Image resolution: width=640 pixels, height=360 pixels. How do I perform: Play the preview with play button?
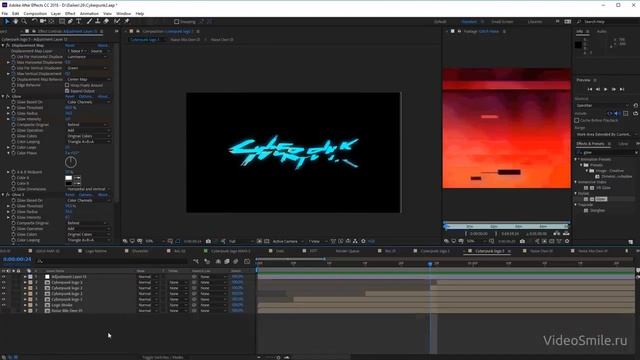point(606,89)
